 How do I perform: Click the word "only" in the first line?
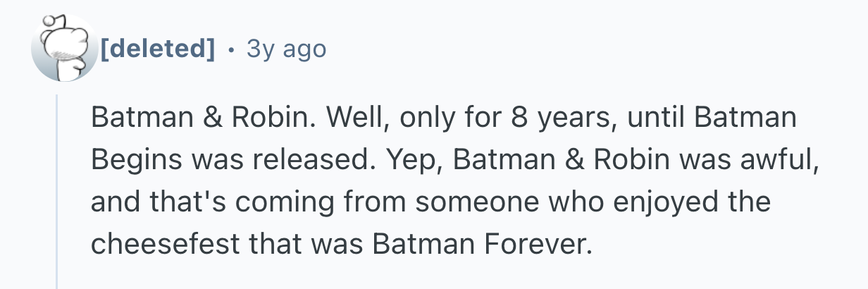427,118
